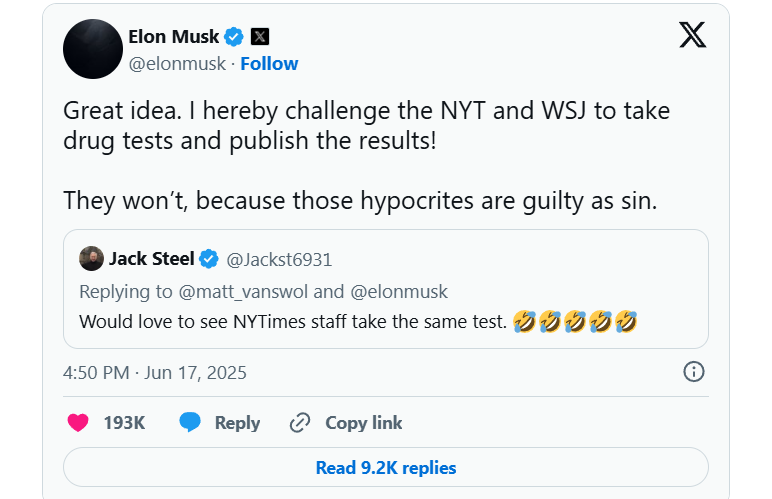Image resolution: width=772 pixels, height=499 pixels.
Task: Click Elon Musk's blue verified badge
Action: (x=234, y=37)
